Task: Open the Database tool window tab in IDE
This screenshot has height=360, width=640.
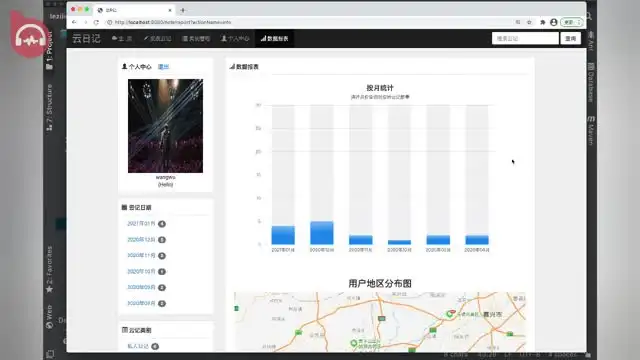Action: 591,82
